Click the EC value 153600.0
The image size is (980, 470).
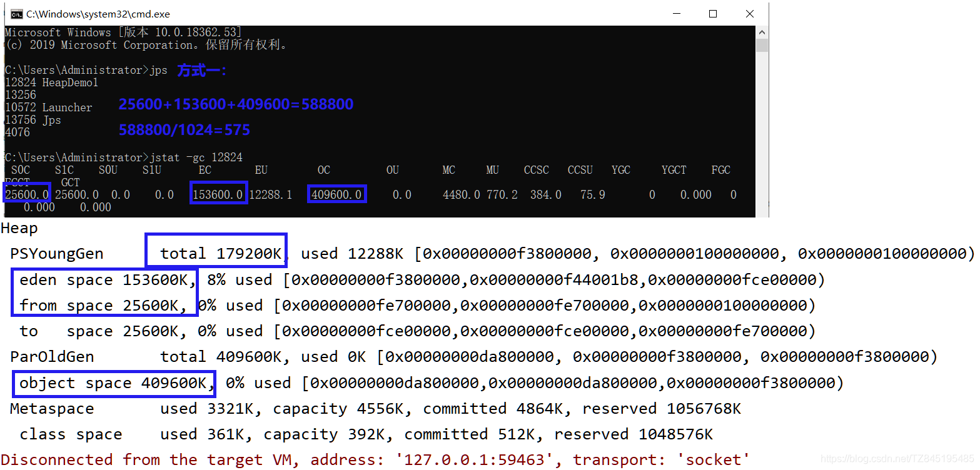tap(218, 195)
